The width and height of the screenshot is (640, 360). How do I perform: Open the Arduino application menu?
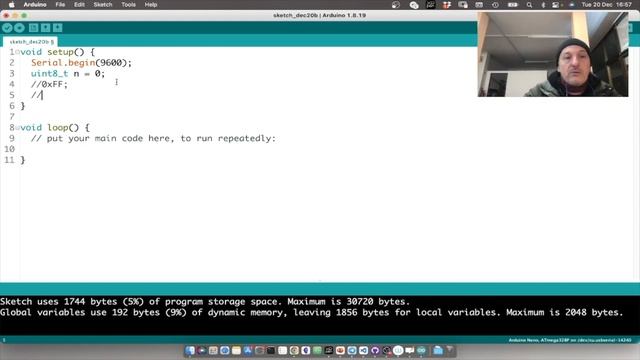[x=35, y=4]
